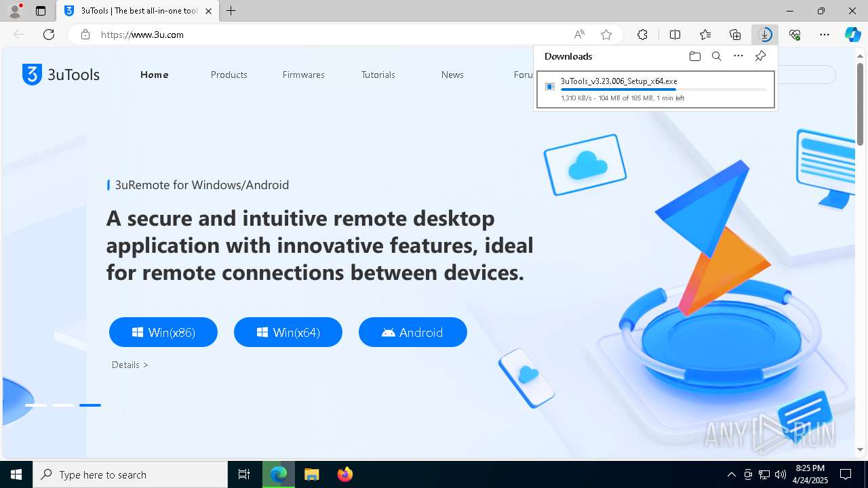Click the taskbar clock showing 8:25 PM
This screenshot has height=488, width=868.
(810, 474)
